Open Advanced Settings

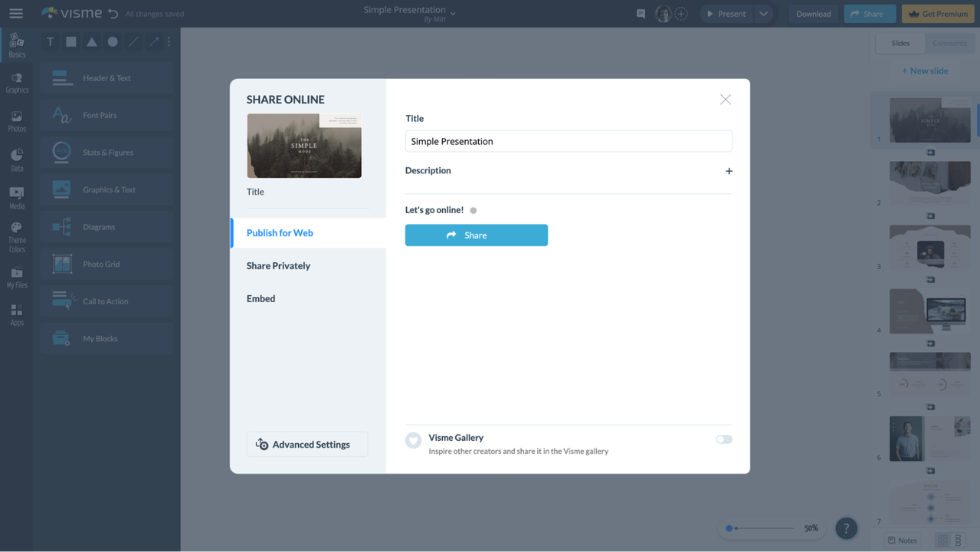tap(306, 444)
